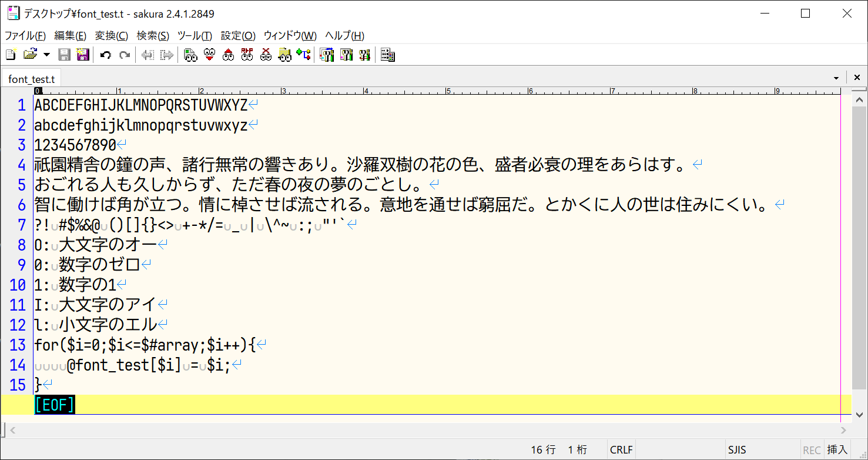Open the Search dialog icon
This screenshot has width=868, height=460.
(x=190, y=55)
